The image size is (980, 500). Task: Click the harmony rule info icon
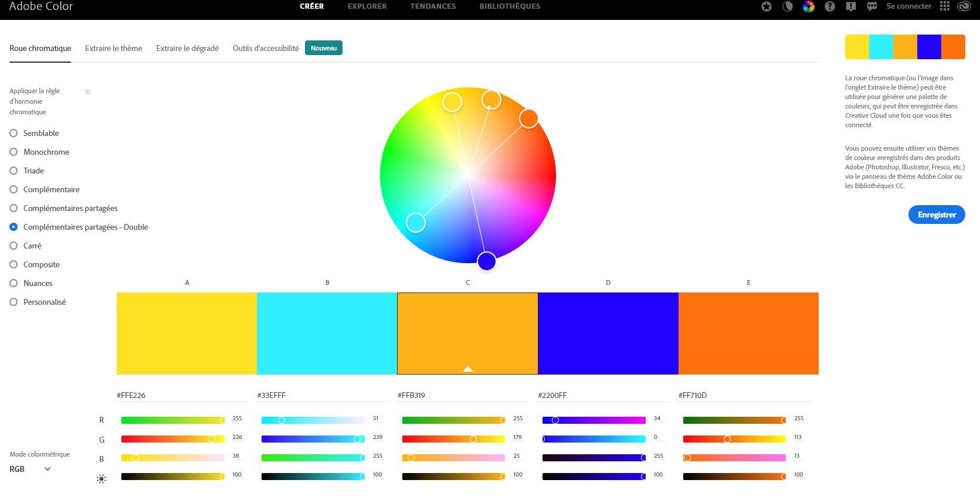tap(88, 92)
